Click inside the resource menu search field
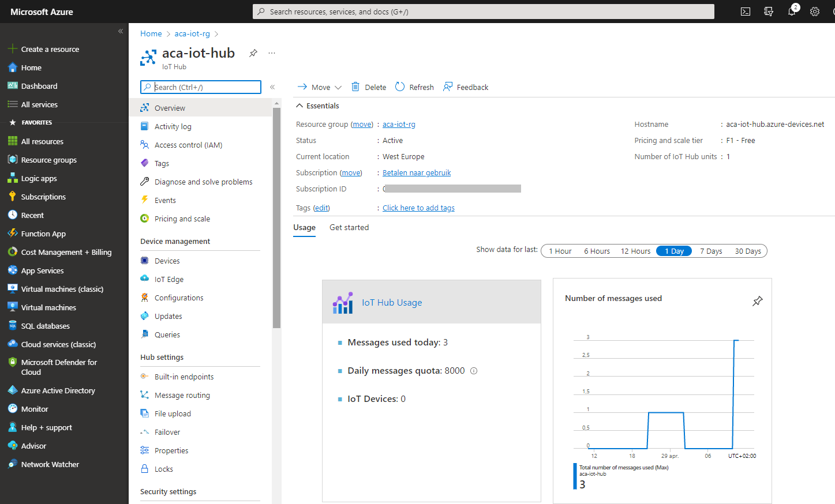 (x=200, y=86)
